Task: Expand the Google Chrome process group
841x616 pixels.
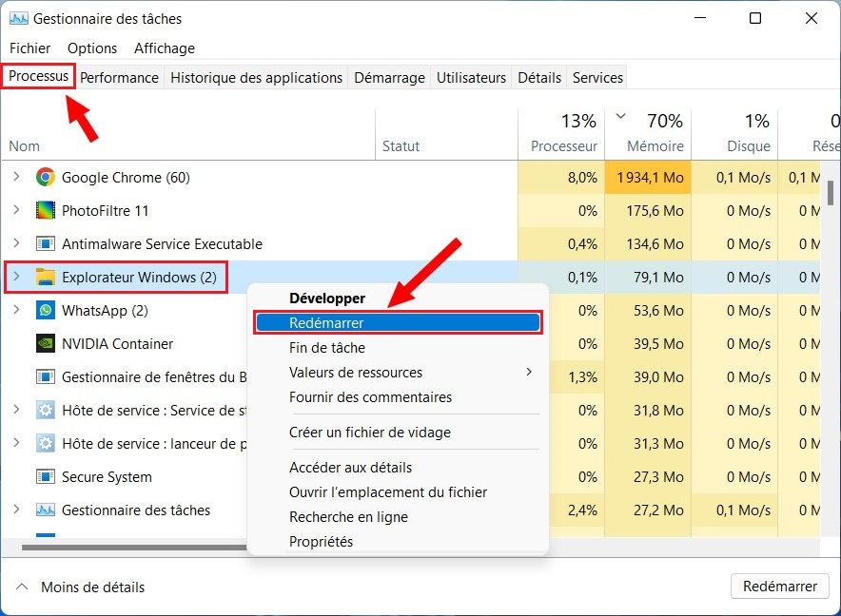Action: click(x=17, y=177)
